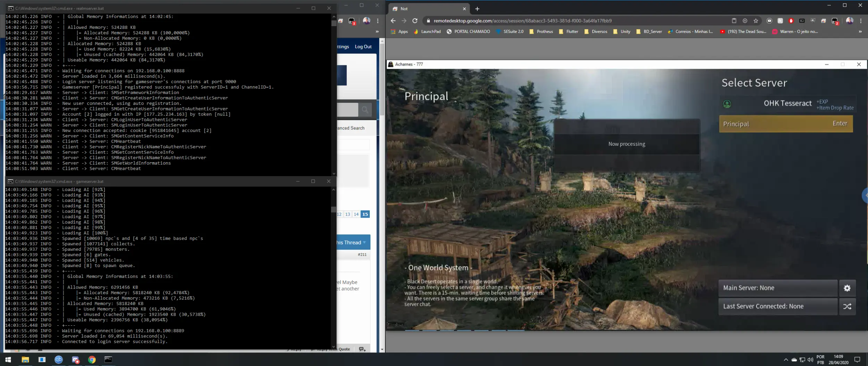
Task: Click the random server shuffle icon
Action: tap(847, 306)
